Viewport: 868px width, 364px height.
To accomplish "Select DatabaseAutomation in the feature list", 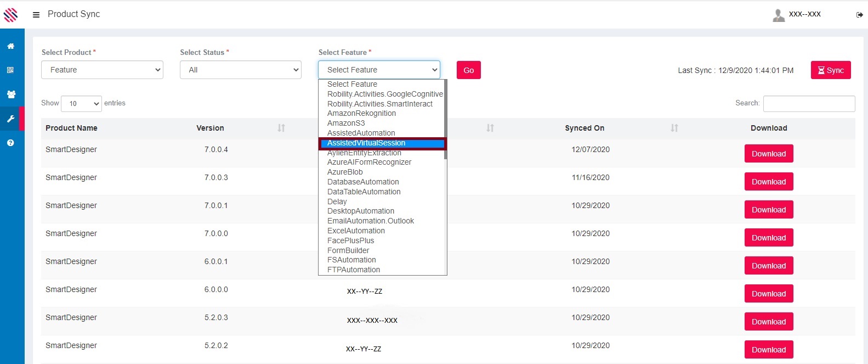I will click(363, 182).
